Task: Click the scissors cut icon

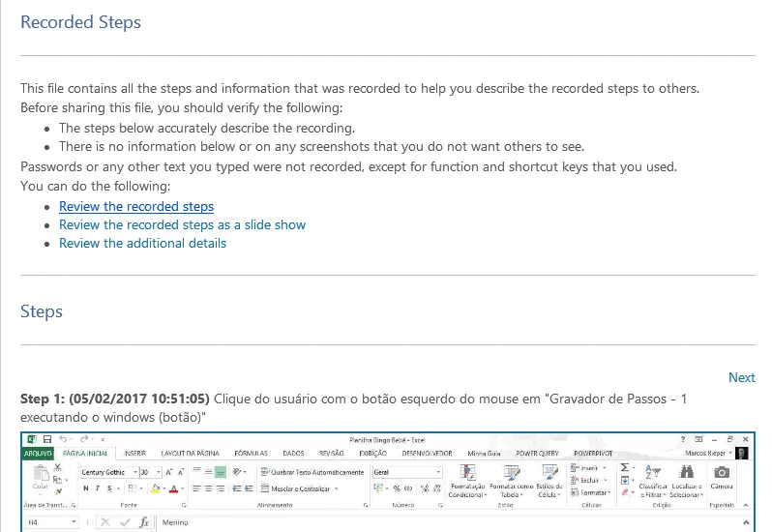Action: 58,467
